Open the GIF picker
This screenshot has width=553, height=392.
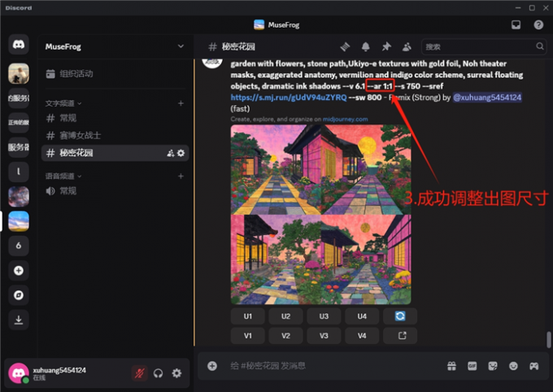(x=472, y=366)
